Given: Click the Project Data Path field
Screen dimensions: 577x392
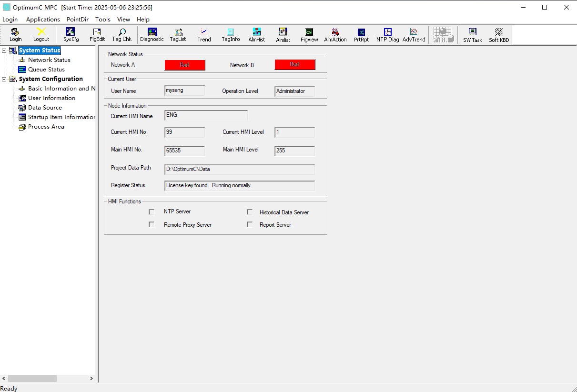Looking at the screenshot, I should pos(240,170).
